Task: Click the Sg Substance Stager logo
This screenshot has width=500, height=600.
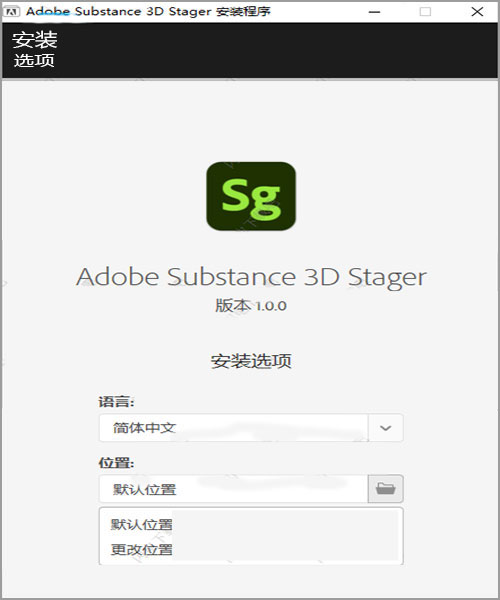Action: (251, 196)
